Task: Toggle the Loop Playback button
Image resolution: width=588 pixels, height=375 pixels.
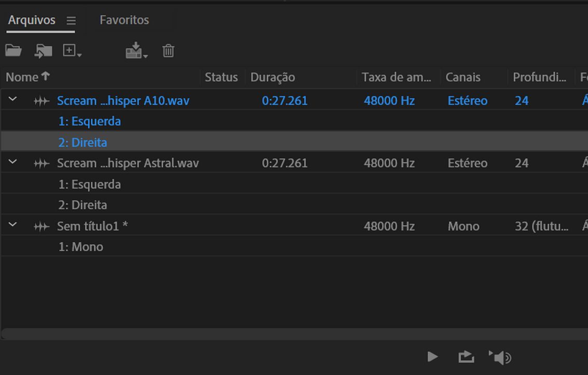Action: (466, 357)
